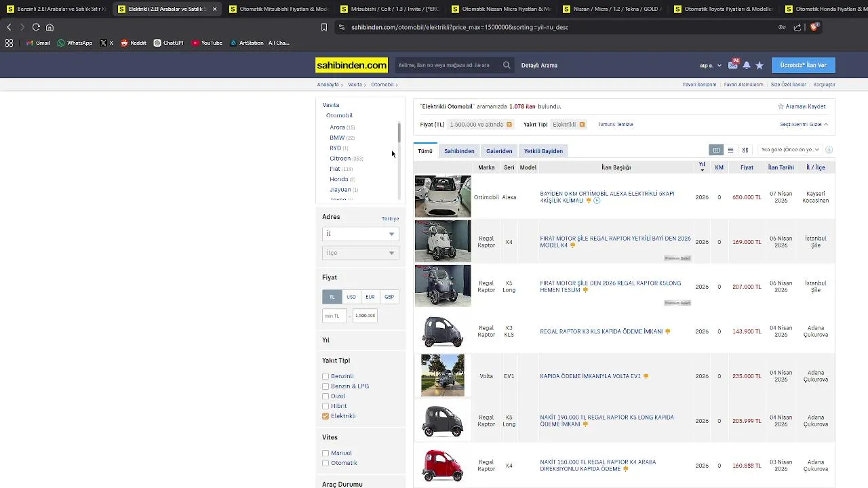This screenshot has height=488, width=868.
Task: Click Tümünü Temizle link
Action: coord(616,125)
